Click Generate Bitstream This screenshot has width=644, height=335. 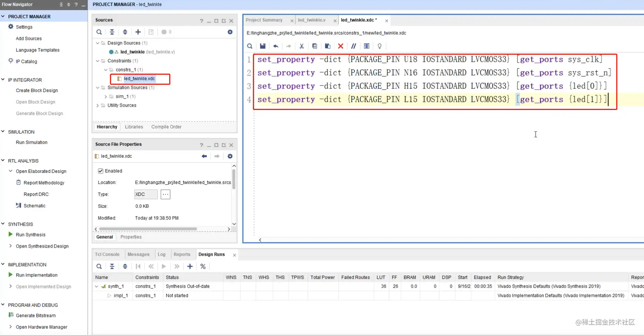tap(36, 315)
